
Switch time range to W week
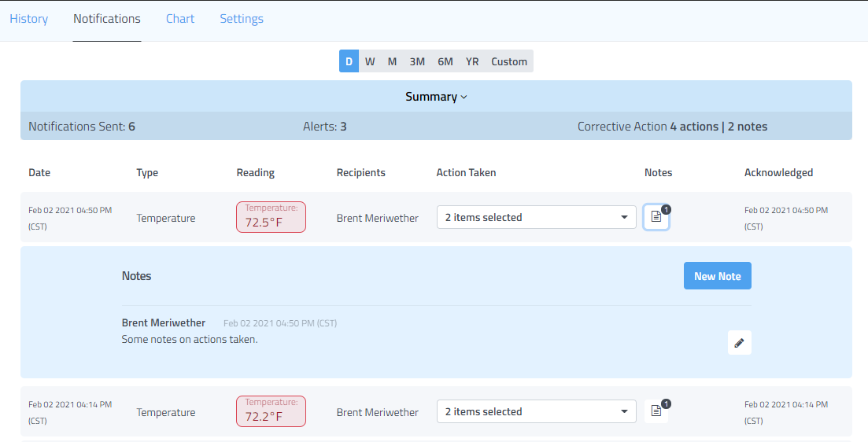pos(370,61)
